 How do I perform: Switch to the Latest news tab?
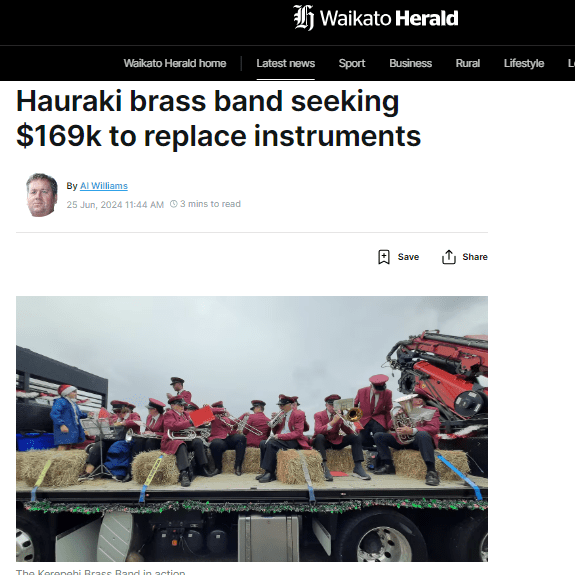tap(285, 63)
